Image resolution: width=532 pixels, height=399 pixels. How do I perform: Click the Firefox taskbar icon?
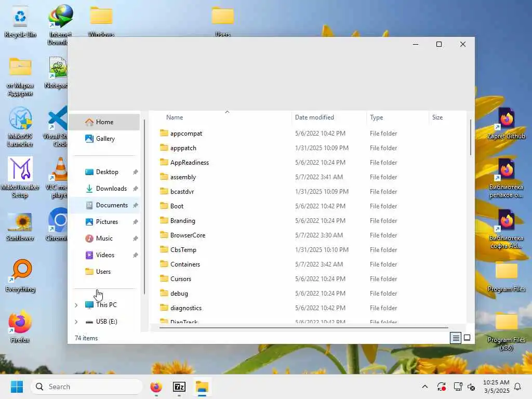(156, 387)
